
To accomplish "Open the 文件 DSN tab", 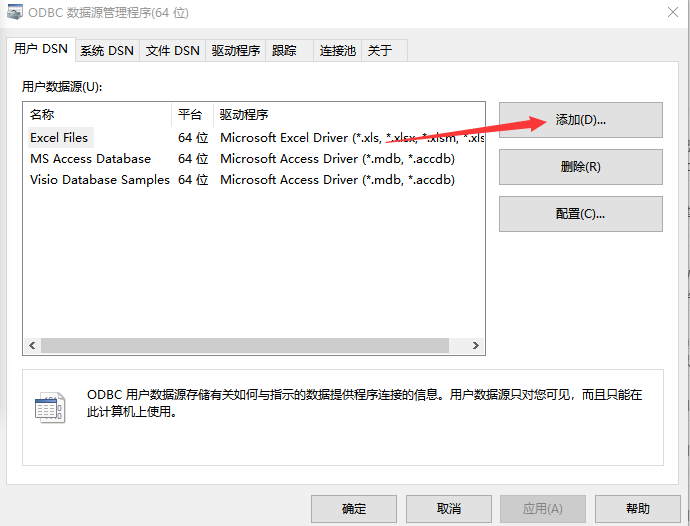I will (x=172, y=51).
